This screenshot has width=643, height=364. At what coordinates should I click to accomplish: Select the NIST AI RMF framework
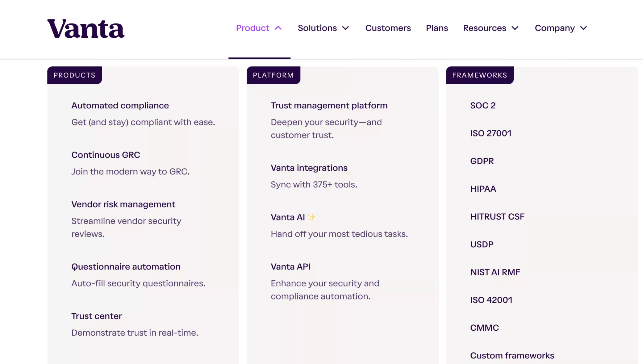pos(495,272)
